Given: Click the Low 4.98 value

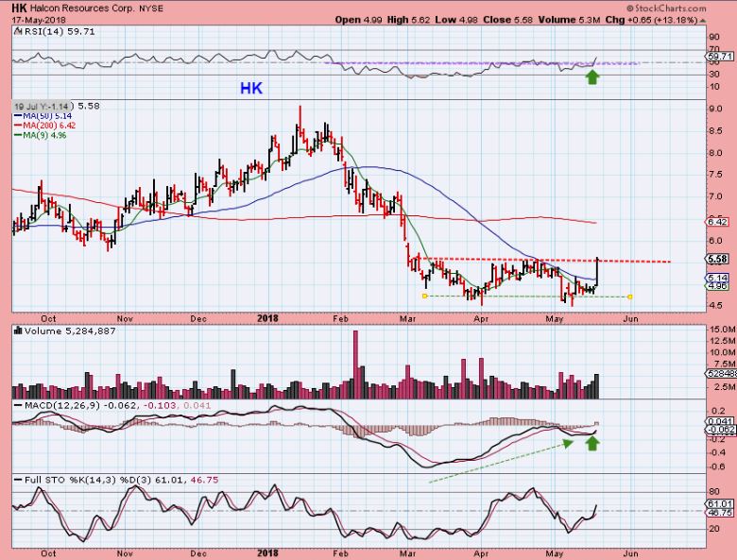Looking at the screenshot, I should [455, 20].
